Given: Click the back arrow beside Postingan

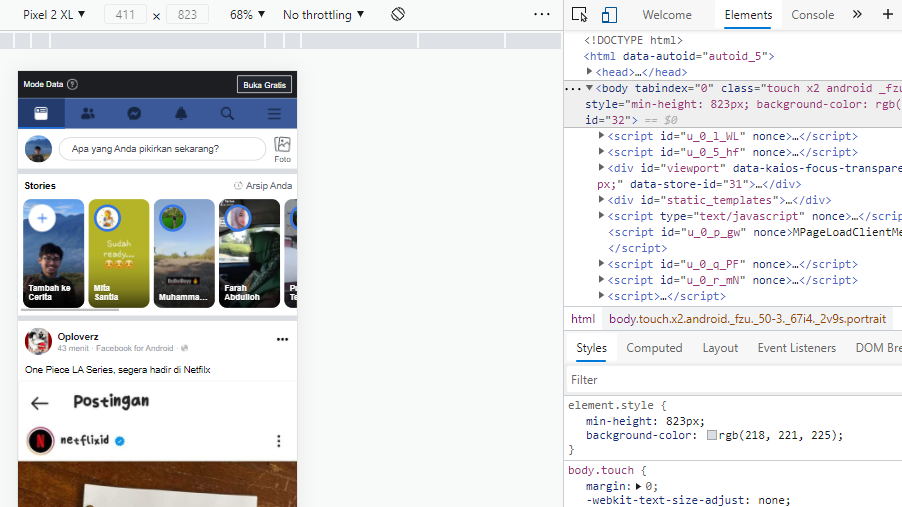Looking at the screenshot, I should [40, 403].
